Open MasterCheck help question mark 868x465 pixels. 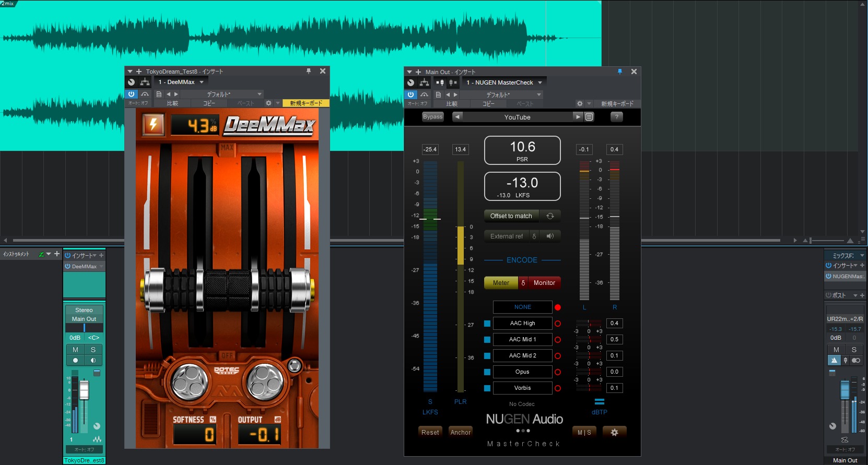(617, 117)
